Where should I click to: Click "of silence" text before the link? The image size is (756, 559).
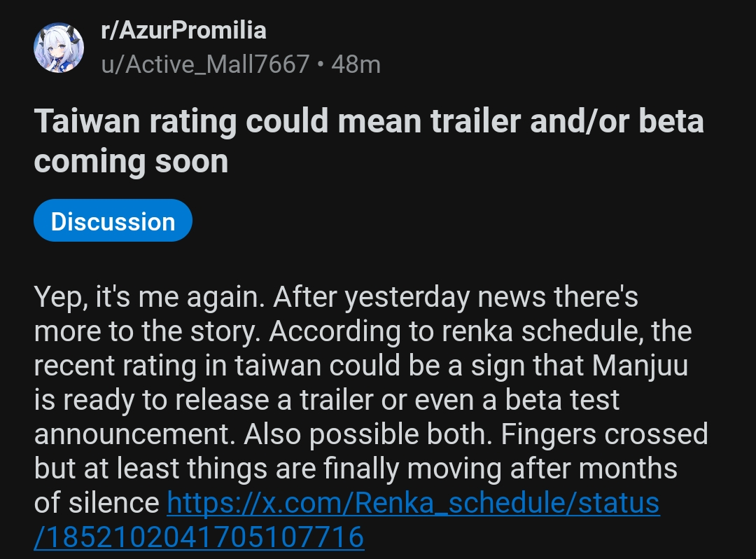point(97,503)
